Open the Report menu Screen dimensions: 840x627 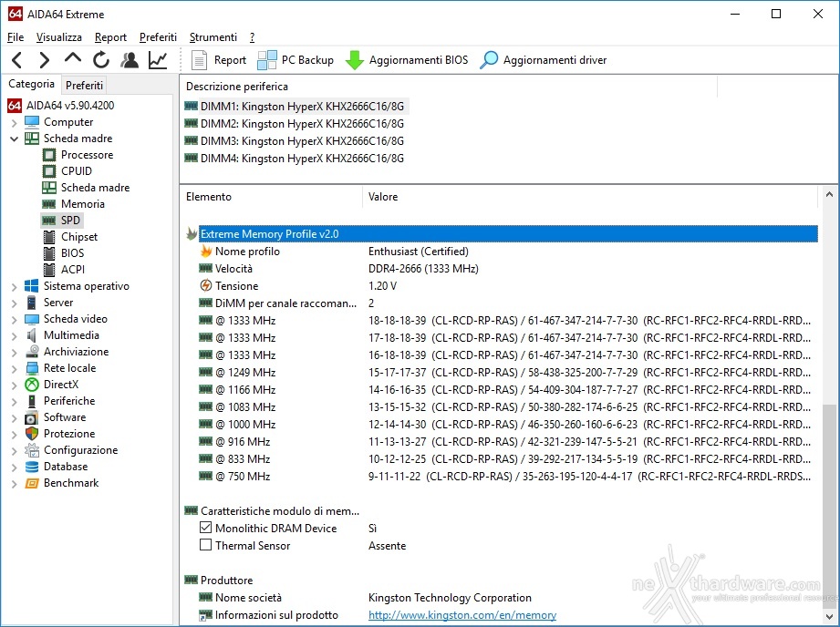pos(110,37)
